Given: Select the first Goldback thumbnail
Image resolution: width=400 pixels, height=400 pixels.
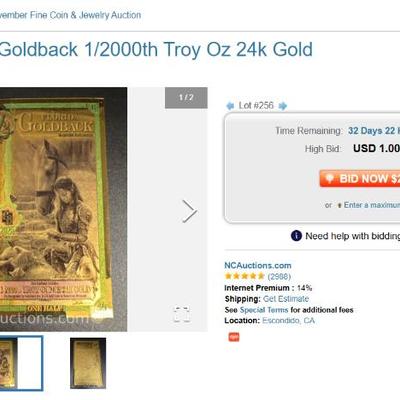Looking at the screenshot, I should [x=21, y=363].
